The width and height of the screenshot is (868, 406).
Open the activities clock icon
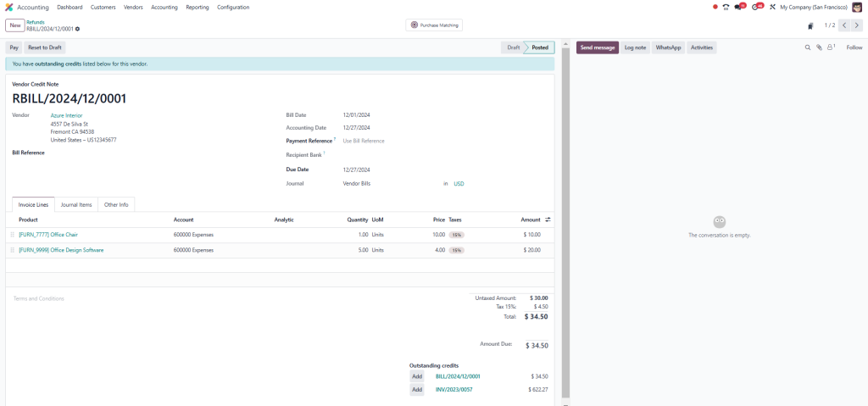click(757, 7)
